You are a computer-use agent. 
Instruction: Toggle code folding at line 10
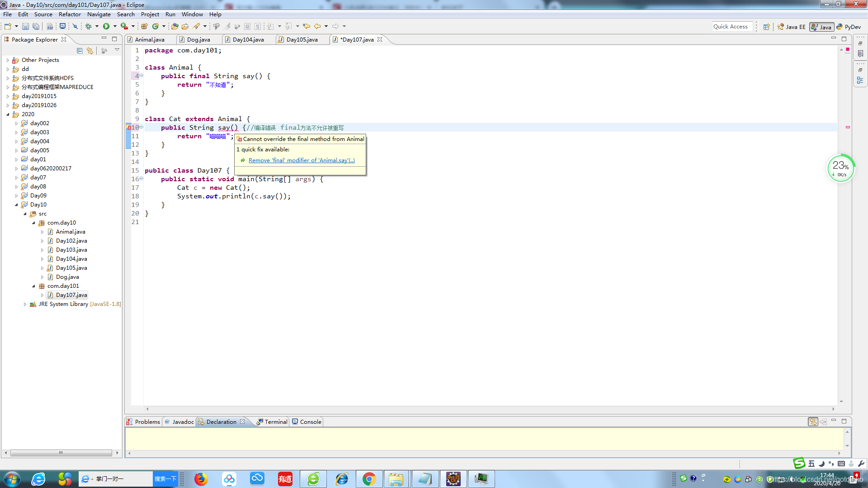click(141, 127)
